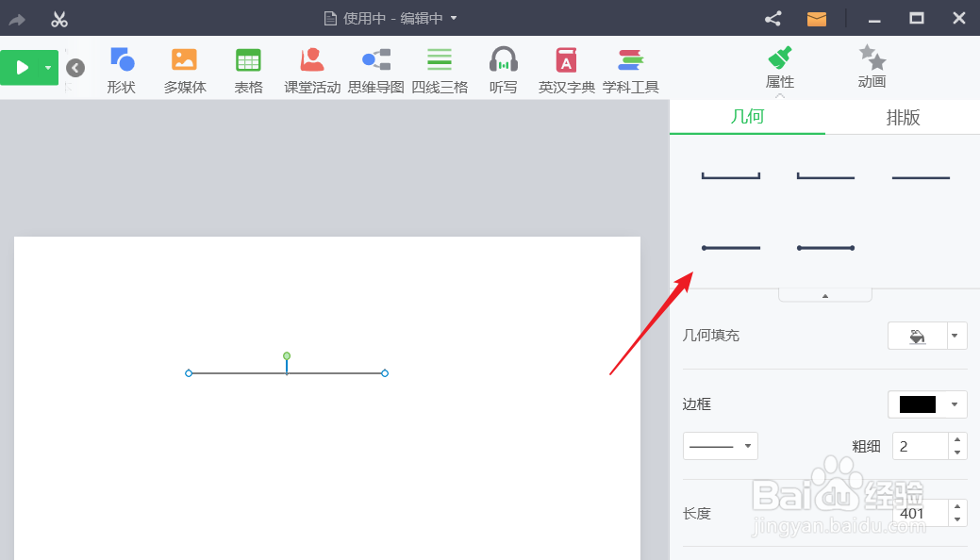Switch to the 几何 tab
Image resolution: width=980 pixels, height=560 pixels.
click(x=748, y=117)
